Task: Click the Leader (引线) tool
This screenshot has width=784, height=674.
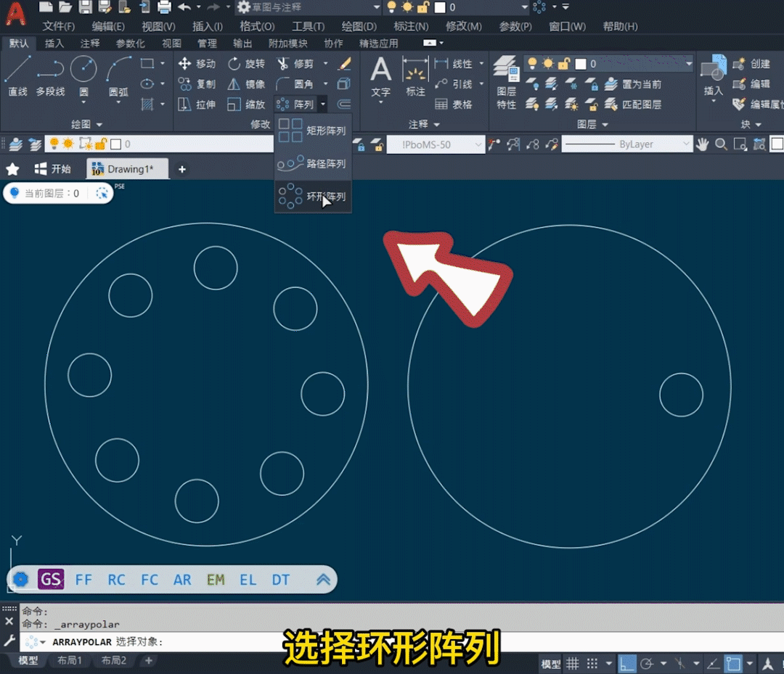Action: coord(454,84)
